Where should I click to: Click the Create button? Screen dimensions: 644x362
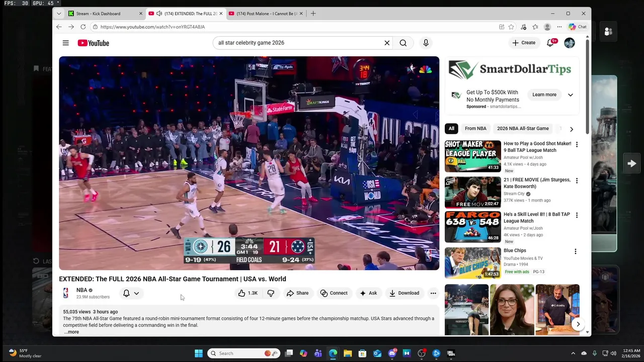524,43
